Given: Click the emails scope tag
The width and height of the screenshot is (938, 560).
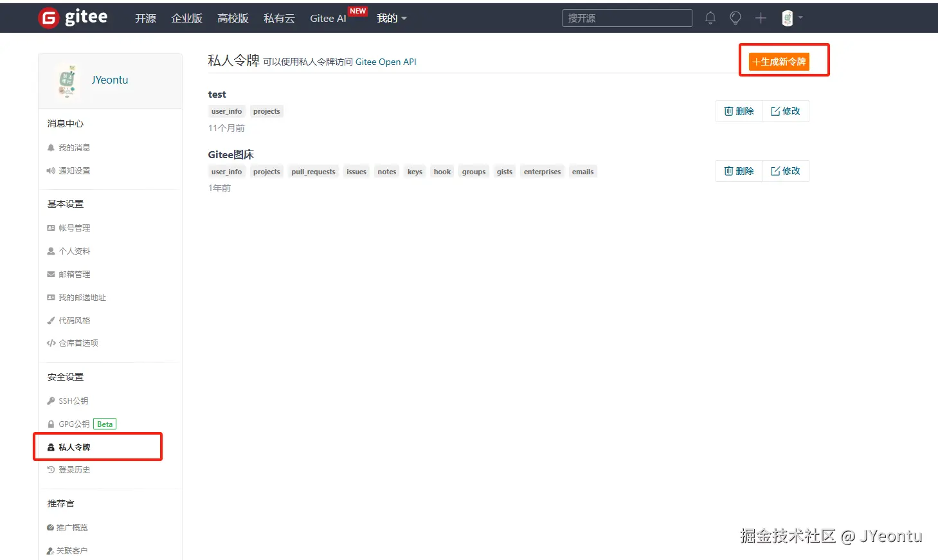Looking at the screenshot, I should pos(583,172).
